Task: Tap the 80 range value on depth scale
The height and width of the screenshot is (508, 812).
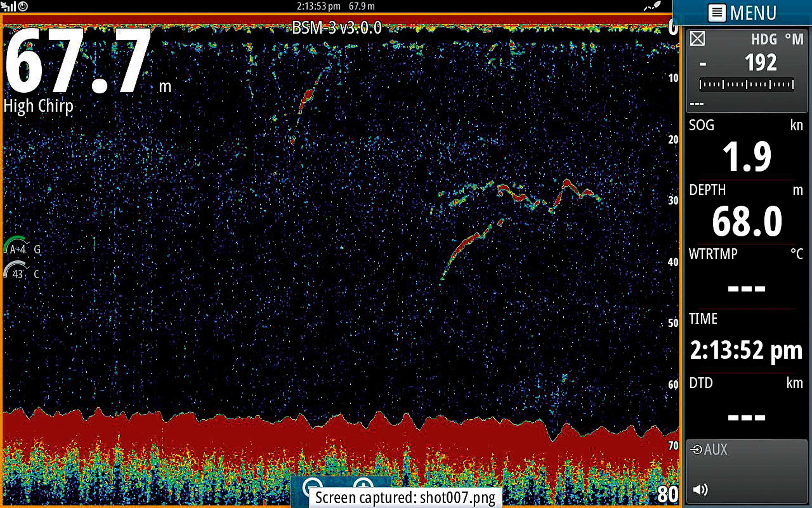Action: point(667,494)
